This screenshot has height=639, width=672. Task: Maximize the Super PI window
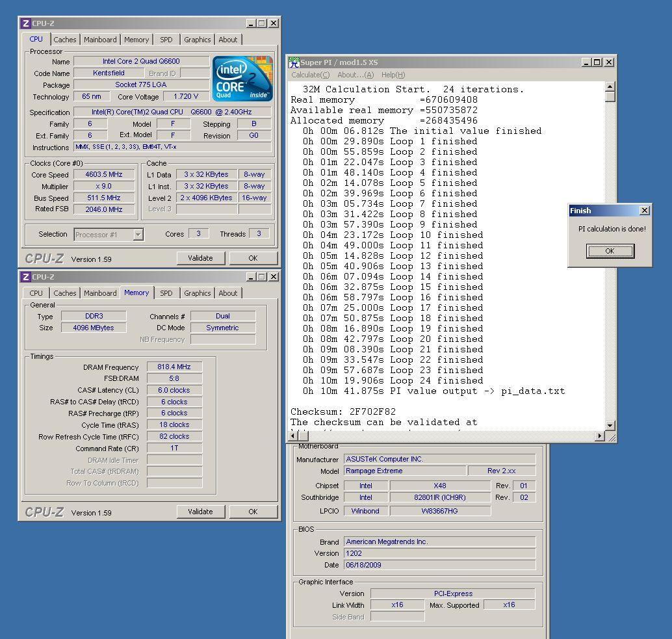[x=597, y=62]
